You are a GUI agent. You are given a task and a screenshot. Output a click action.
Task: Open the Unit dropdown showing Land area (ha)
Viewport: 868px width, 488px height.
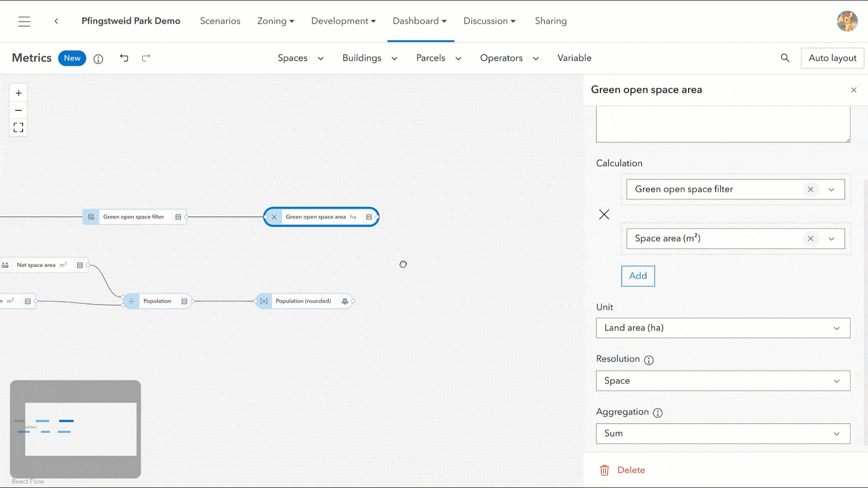point(723,328)
